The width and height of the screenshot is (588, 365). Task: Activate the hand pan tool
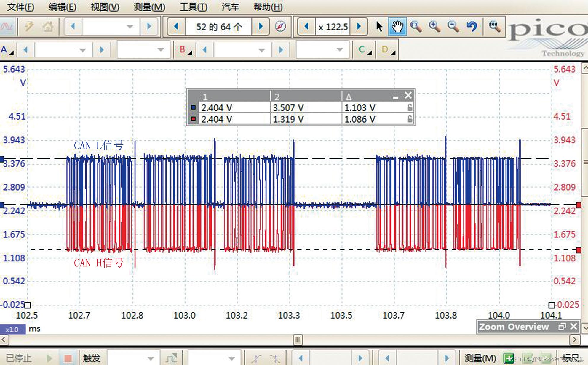tap(397, 27)
